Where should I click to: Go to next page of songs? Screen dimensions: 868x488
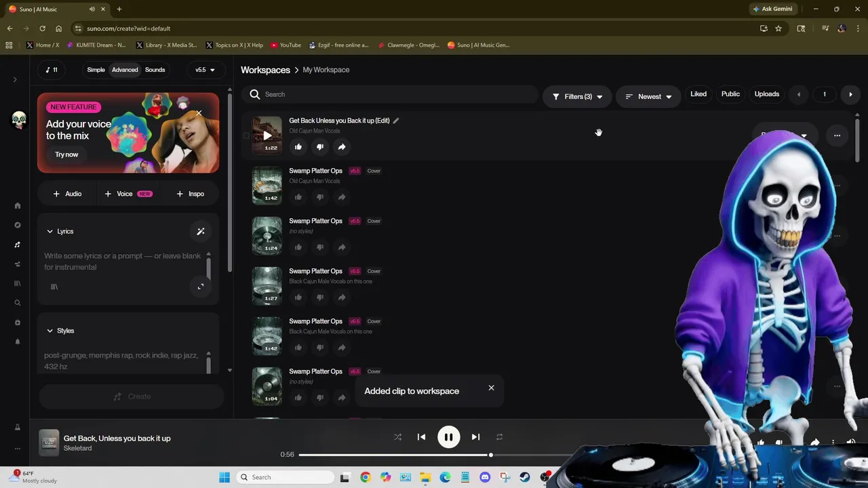850,94
